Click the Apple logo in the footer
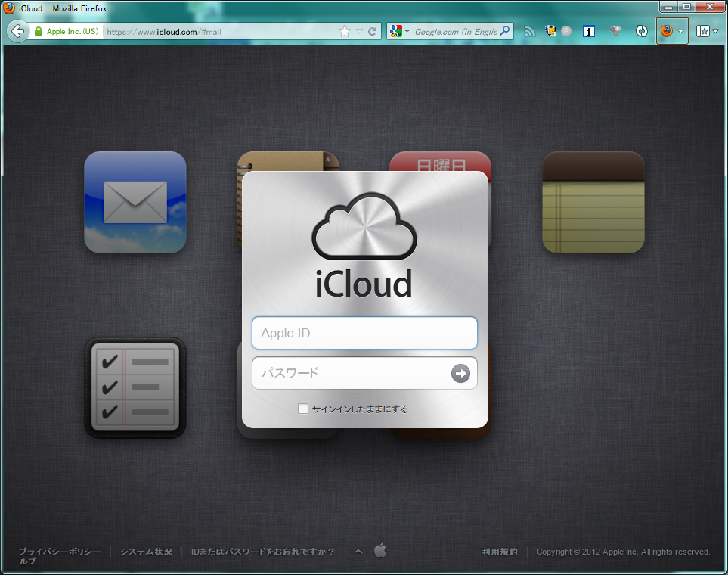 (380, 551)
